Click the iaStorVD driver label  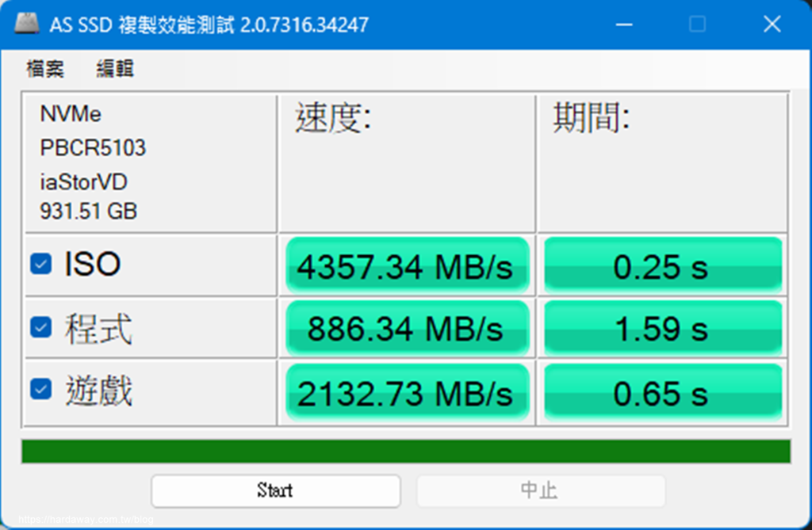(82, 181)
